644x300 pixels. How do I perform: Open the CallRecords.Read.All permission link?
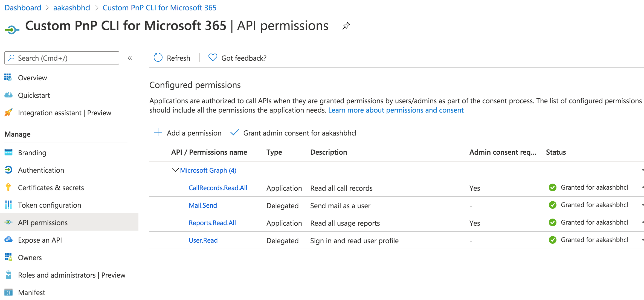tap(218, 188)
